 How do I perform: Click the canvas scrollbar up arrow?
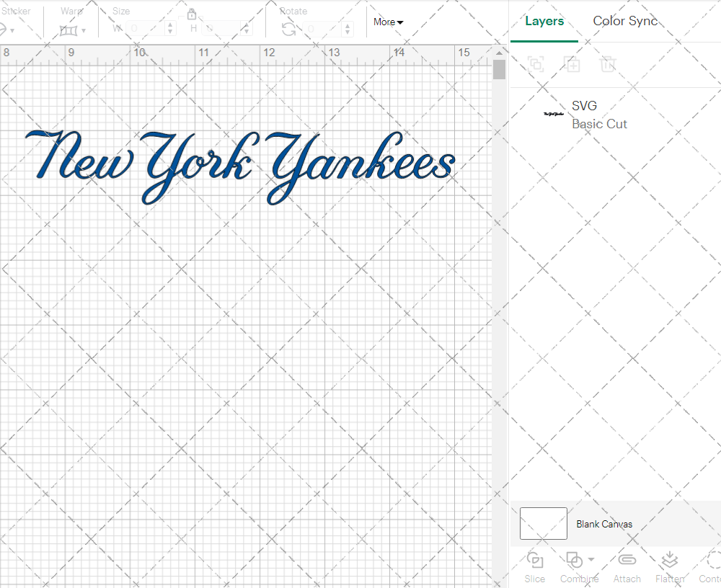pos(499,53)
